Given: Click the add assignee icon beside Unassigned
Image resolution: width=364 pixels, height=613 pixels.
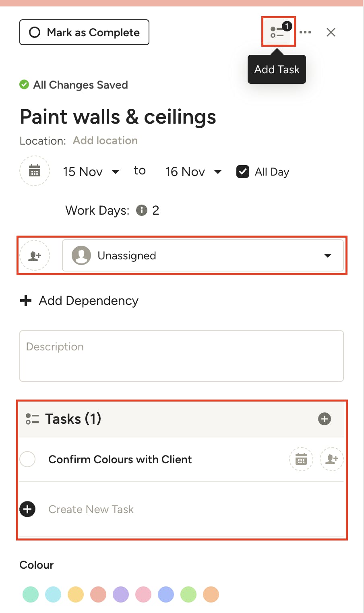Looking at the screenshot, I should click(35, 256).
